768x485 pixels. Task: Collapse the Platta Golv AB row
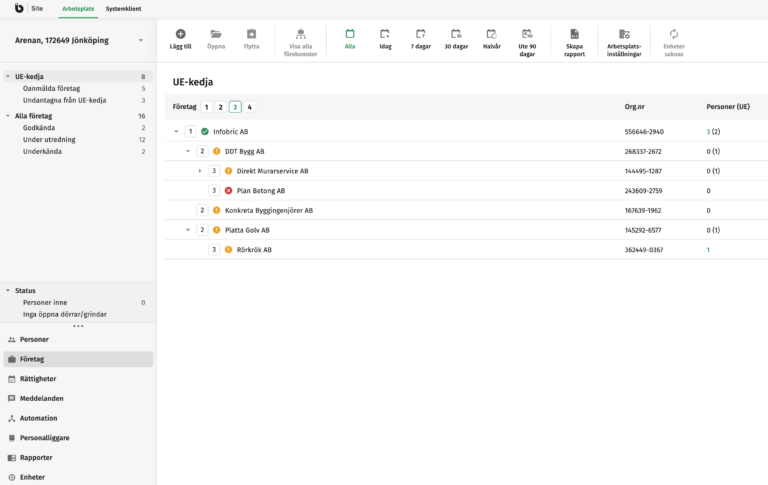pos(188,230)
